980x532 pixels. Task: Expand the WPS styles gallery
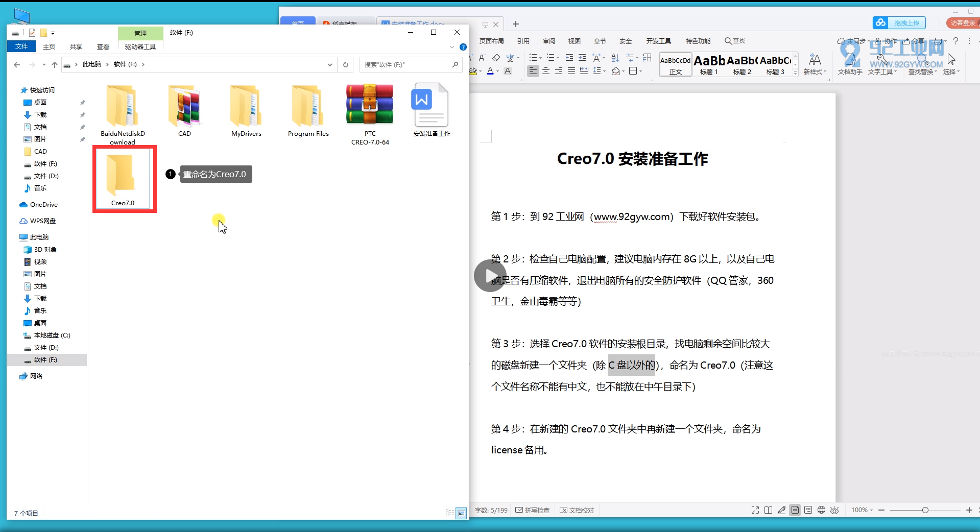click(795, 73)
